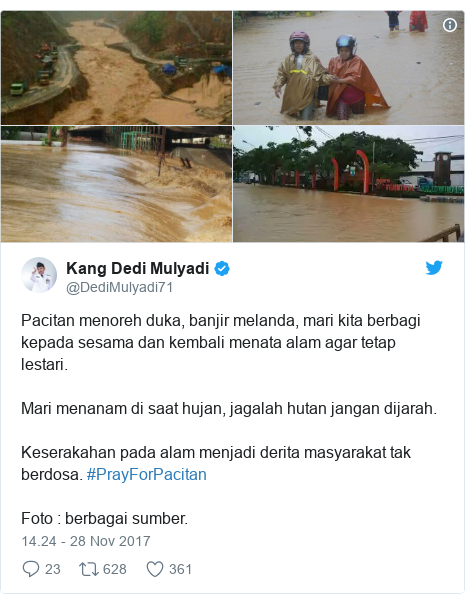View photo of two people in raincoats
The height and width of the screenshot is (604, 465).
(x=349, y=67)
